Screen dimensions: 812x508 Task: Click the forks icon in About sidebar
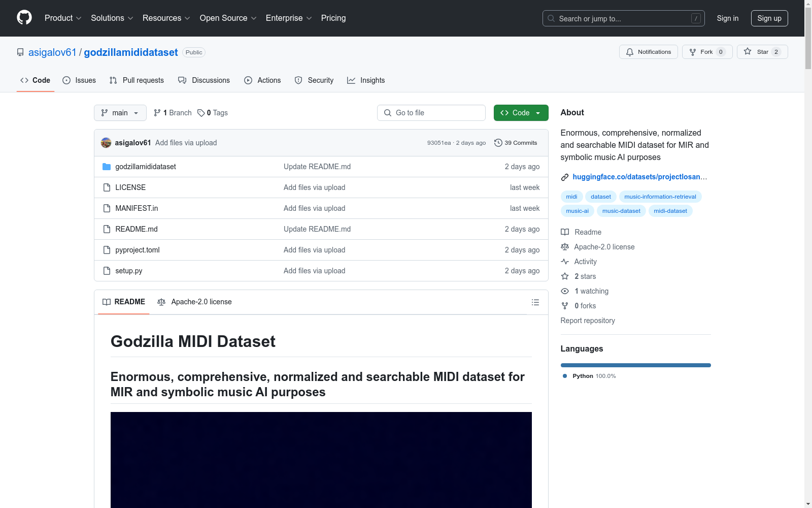tap(565, 306)
